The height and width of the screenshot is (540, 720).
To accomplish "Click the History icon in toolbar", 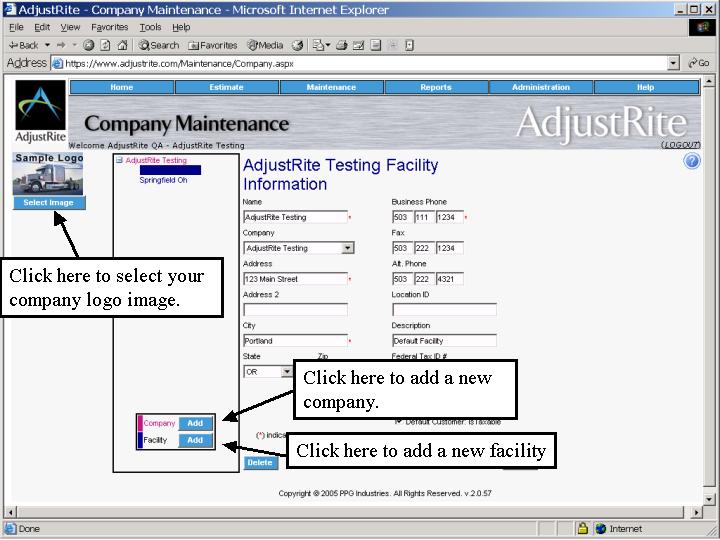I will coord(298,45).
